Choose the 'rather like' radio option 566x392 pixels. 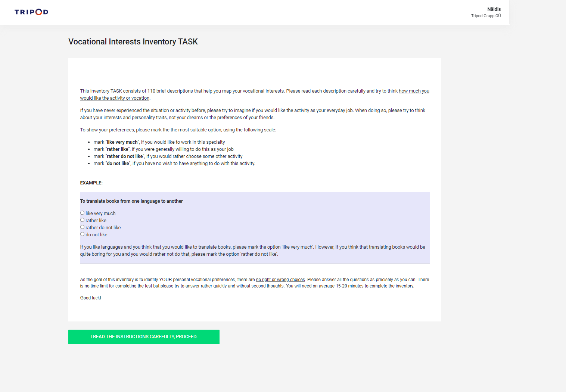pos(82,220)
